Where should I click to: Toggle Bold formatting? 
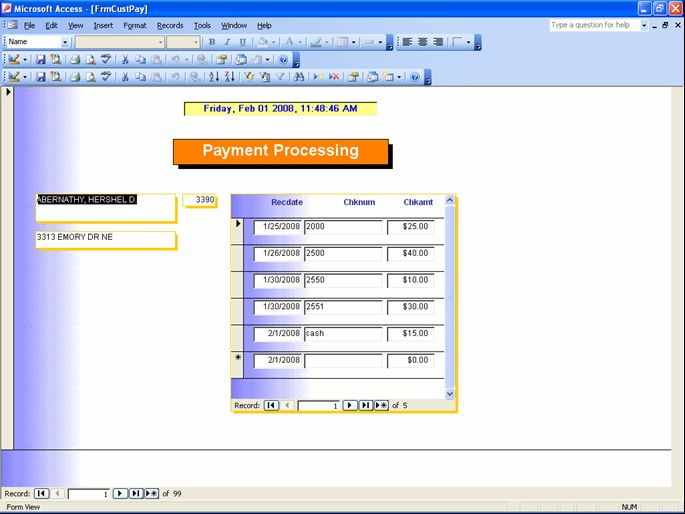[x=212, y=42]
